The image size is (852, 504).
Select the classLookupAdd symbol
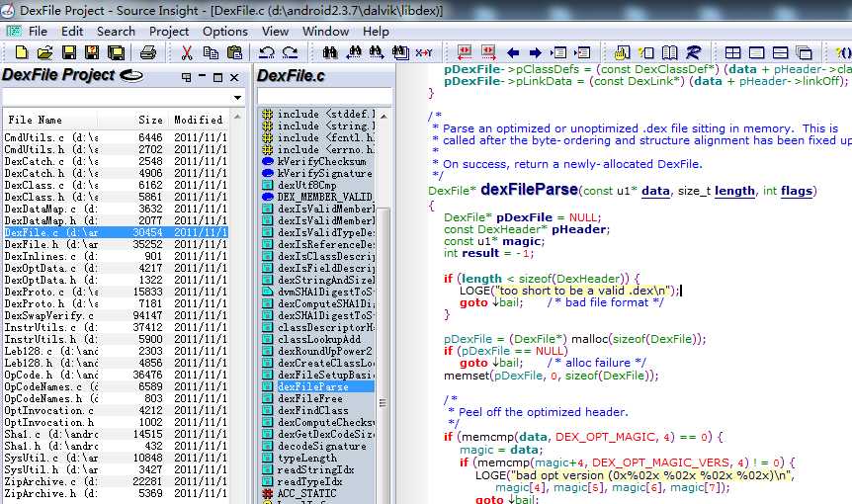[318, 339]
